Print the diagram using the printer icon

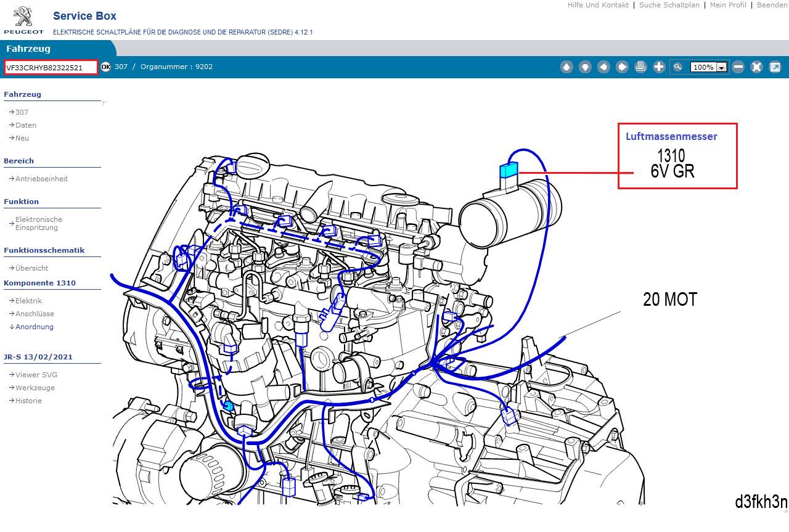coord(640,67)
